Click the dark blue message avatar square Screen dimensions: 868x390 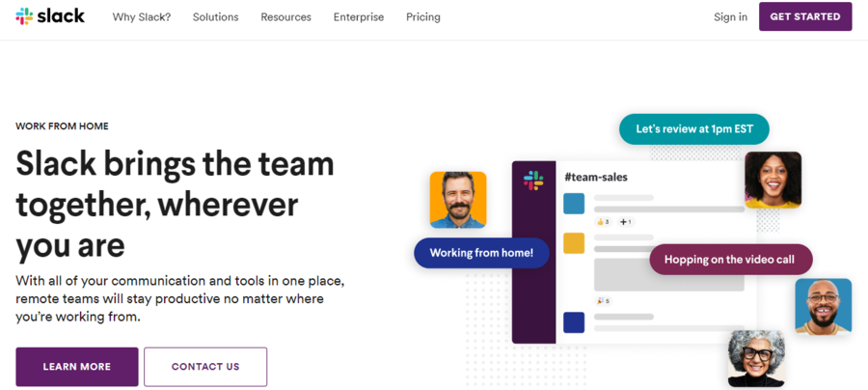(574, 322)
